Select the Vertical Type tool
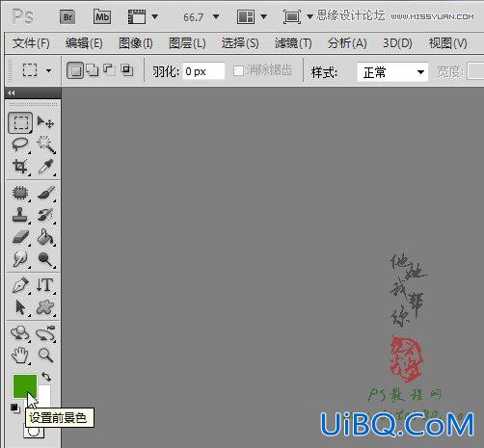Viewport: 484px width, 448px height. tap(45, 285)
